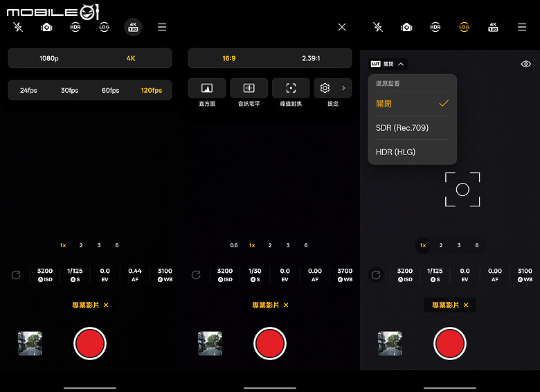Close the menu with X in middle screen
540x392 pixels.
point(342,27)
